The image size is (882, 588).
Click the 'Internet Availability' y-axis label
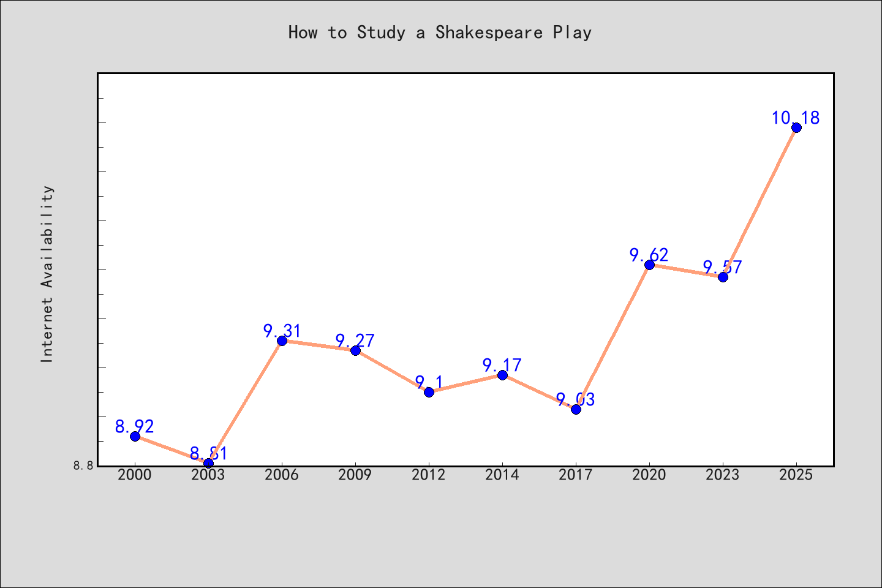pyautogui.click(x=47, y=274)
